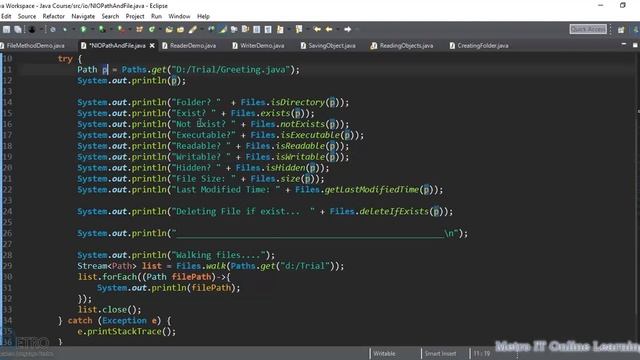Click inside the Quick Access field

pos(588,29)
